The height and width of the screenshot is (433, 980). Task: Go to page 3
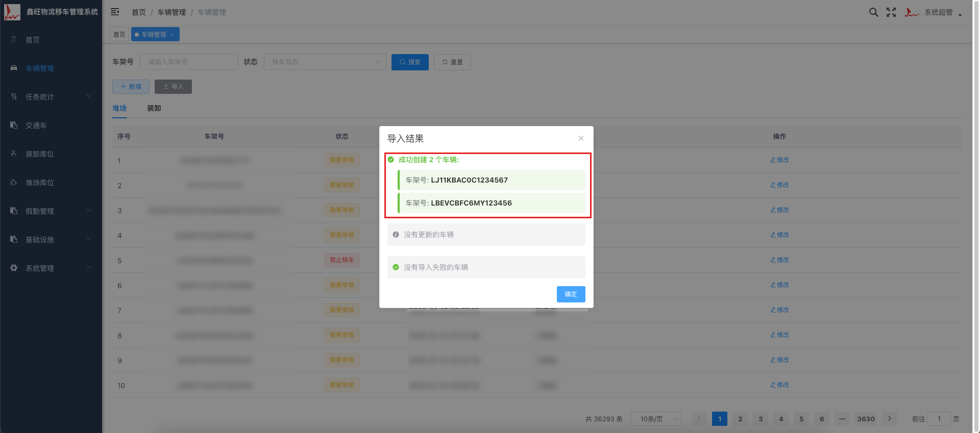coord(761,419)
